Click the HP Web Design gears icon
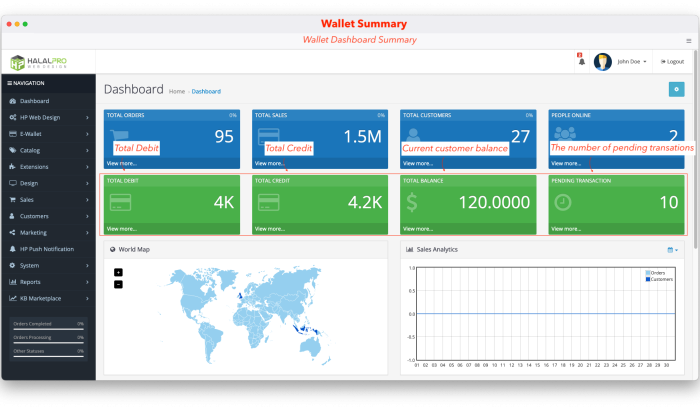The image size is (700, 410). (12, 117)
